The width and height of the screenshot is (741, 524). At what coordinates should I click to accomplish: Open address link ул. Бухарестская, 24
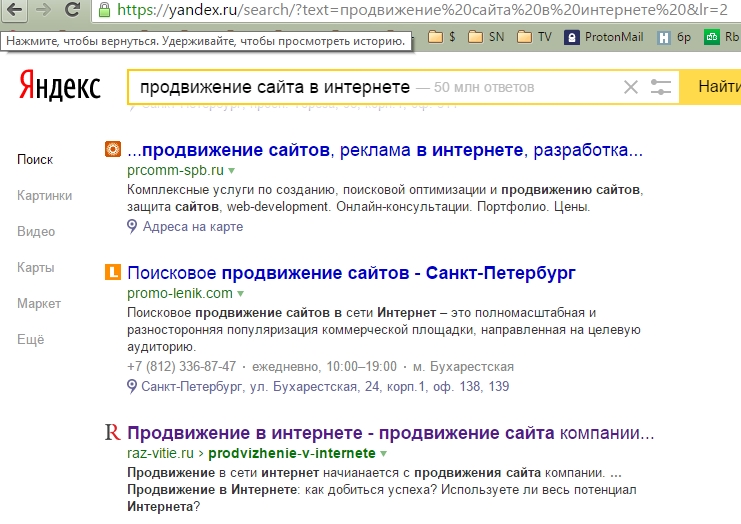[x=325, y=387]
